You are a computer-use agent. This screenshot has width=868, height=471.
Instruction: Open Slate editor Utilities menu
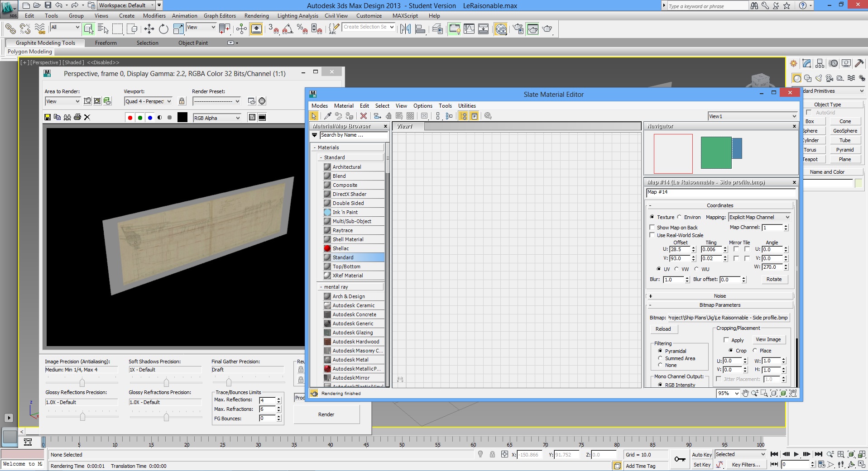pyautogui.click(x=467, y=106)
